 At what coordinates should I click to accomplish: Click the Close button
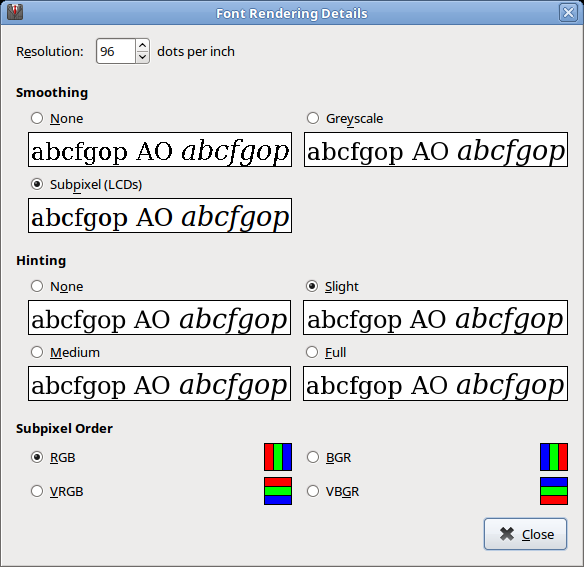(x=526, y=534)
